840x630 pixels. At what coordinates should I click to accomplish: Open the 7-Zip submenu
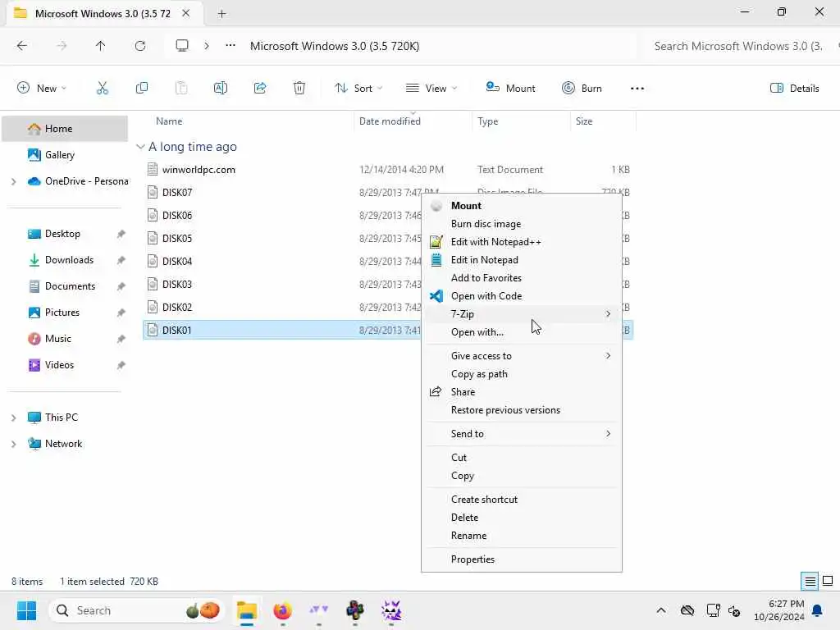tap(521, 314)
